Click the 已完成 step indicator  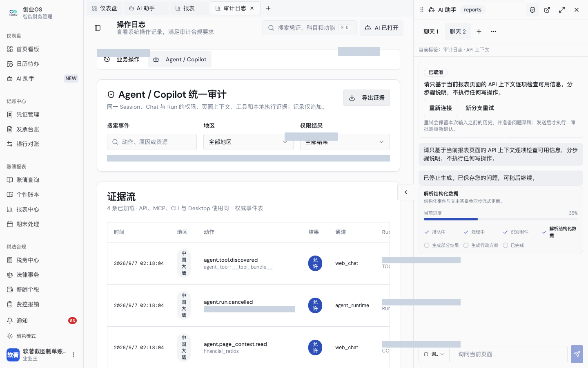click(513, 245)
